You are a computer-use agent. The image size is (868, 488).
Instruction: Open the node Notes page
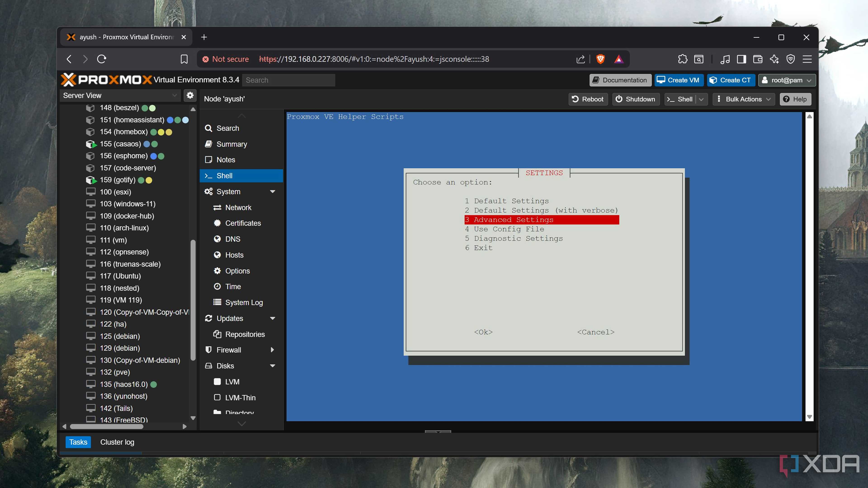tap(241, 160)
